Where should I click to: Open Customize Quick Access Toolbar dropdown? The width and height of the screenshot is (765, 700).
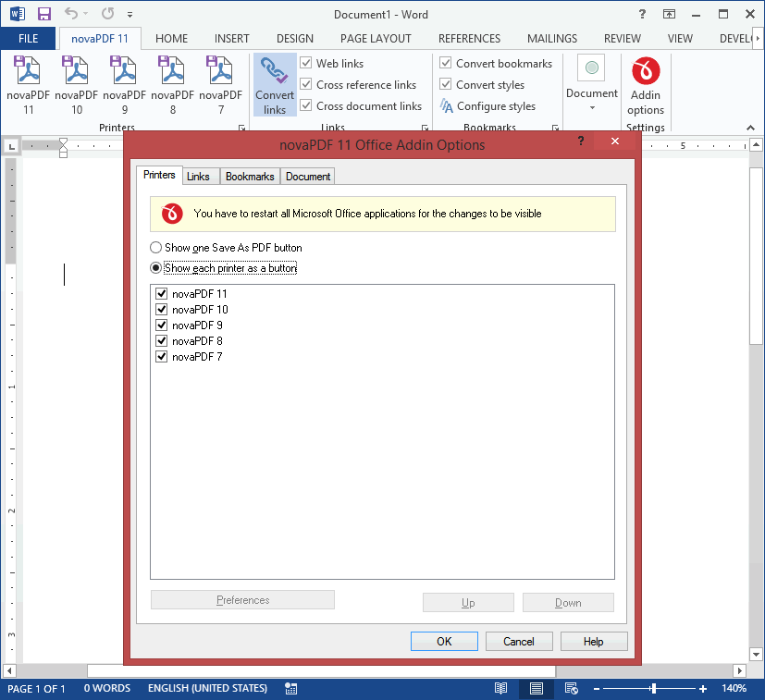coord(130,15)
